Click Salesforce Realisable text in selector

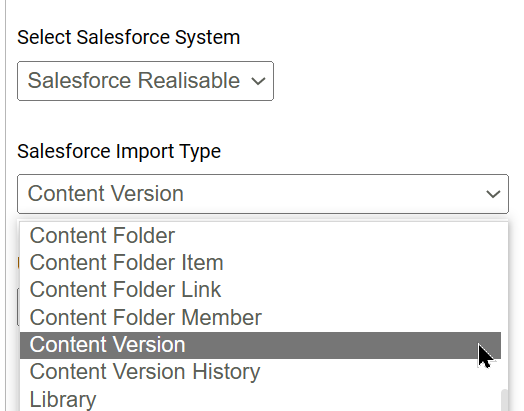tap(134, 81)
